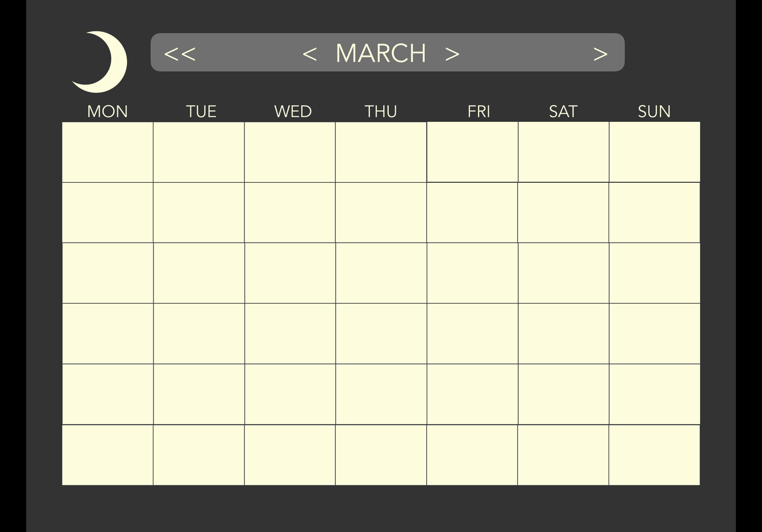Screen dimensions: 762x532
Task: Click the crescent moon icon
Action: pyautogui.click(x=100, y=62)
